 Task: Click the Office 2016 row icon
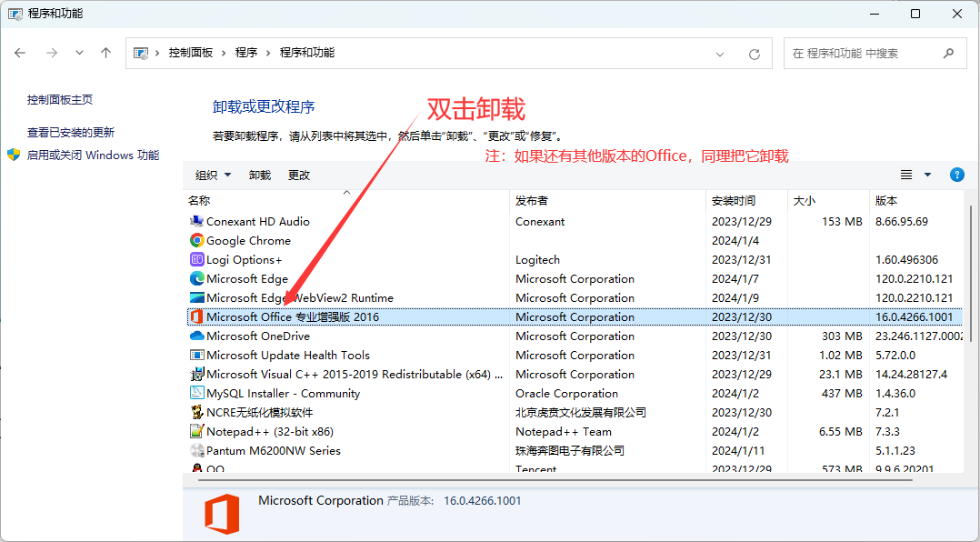[x=197, y=317]
